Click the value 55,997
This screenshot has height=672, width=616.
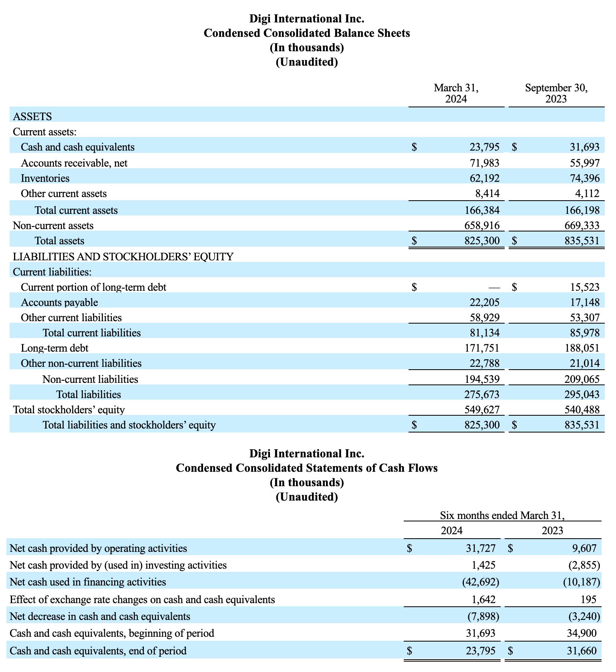coord(585,163)
